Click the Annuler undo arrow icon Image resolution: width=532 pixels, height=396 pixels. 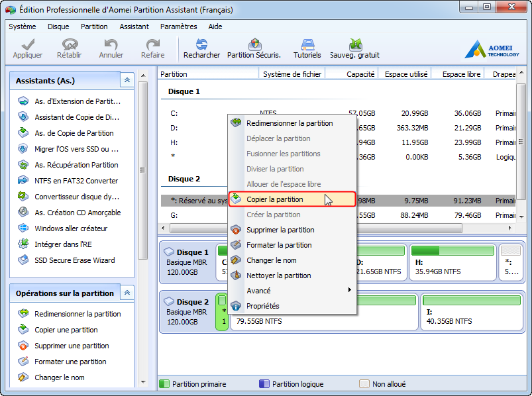click(x=111, y=44)
